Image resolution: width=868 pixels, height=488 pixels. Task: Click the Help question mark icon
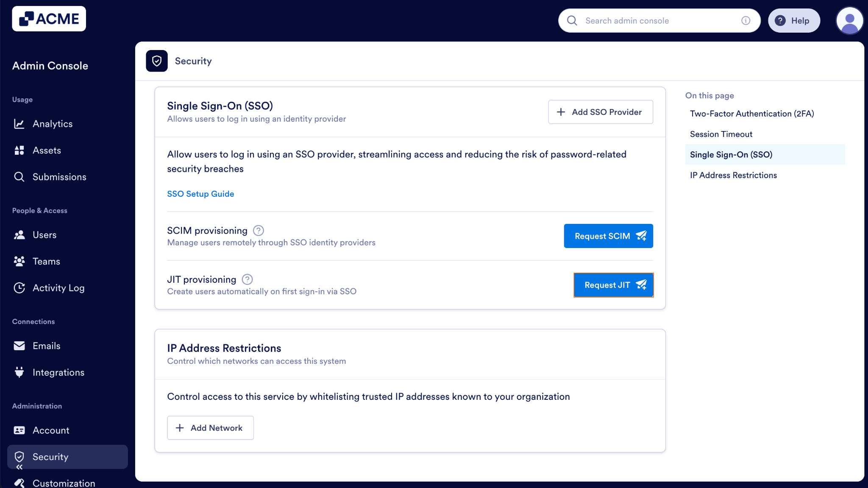780,20
